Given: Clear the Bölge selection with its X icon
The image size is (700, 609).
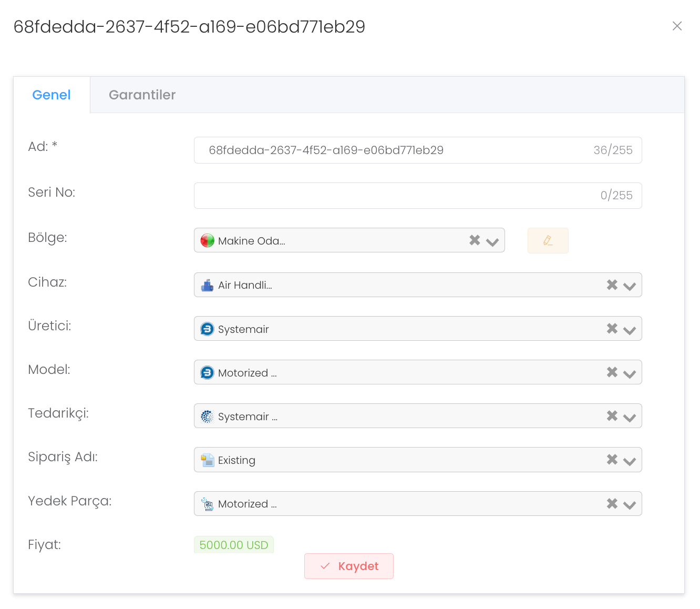Looking at the screenshot, I should pyautogui.click(x=475, y=240).
